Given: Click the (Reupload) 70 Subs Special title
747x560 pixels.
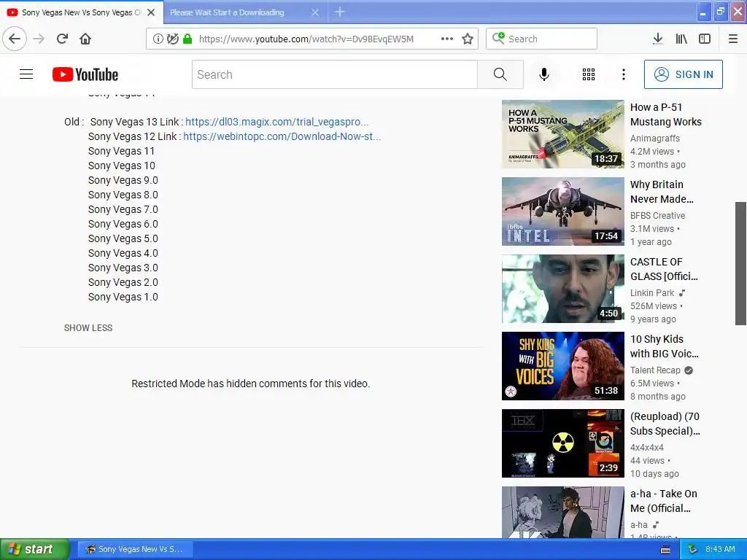Looking at the screenshot, I should click(665, 424).
